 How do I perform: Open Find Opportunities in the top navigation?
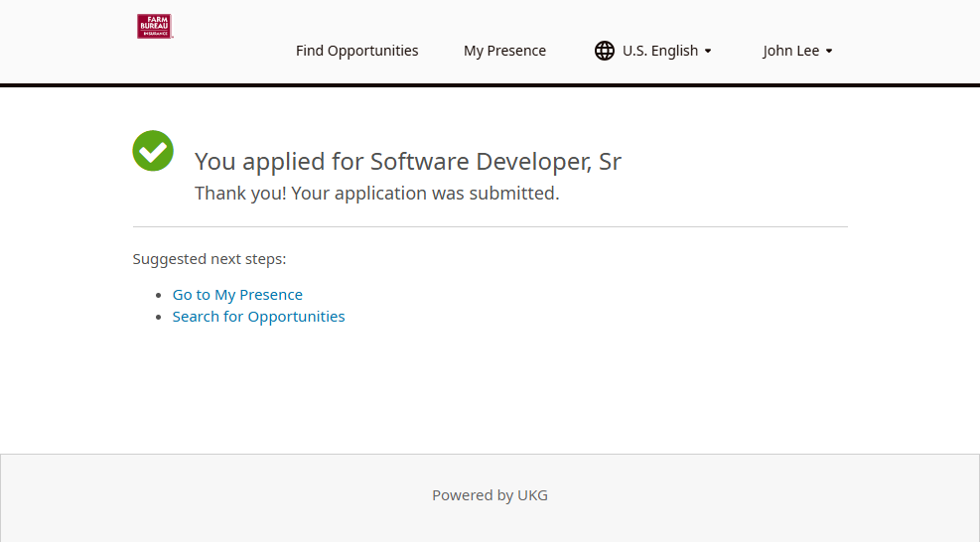356,51
